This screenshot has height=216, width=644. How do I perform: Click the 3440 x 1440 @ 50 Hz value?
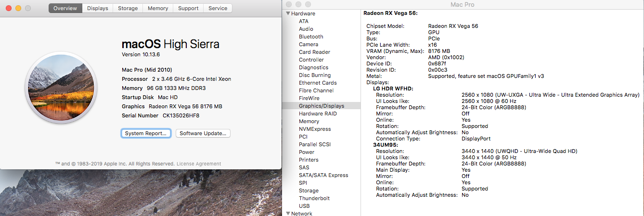(x=489, y=157)
